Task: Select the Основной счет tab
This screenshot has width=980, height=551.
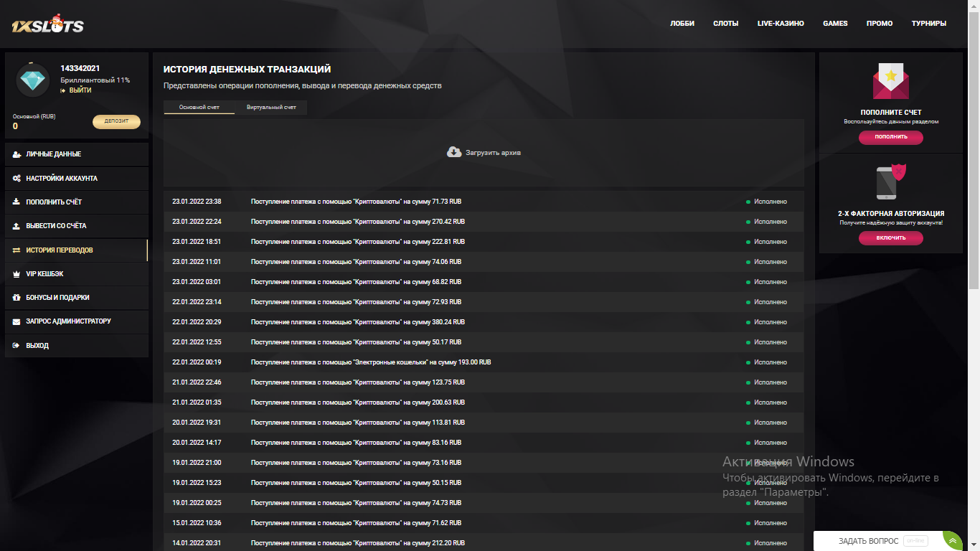Action: pos(199,108)
